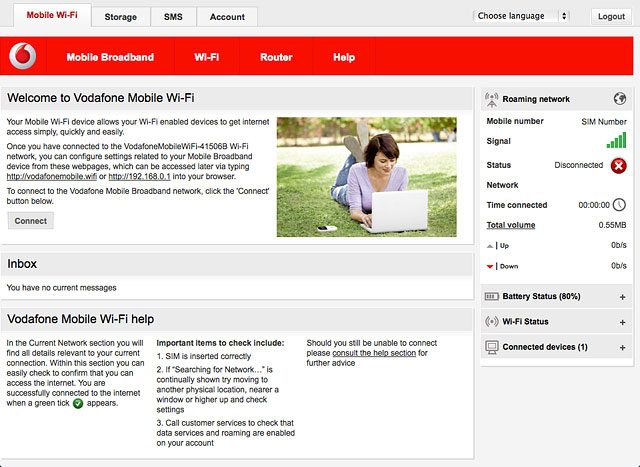Click the clock icon next to Time connected

pyautogui.click(x=619, y=205)
